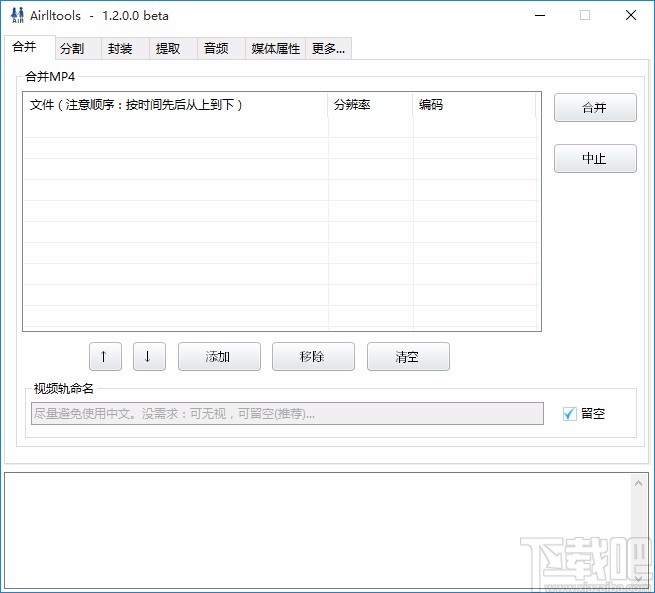Click the 中止 abort button
The height and width of the screenshot is (593, 655).
coord(595,159)
